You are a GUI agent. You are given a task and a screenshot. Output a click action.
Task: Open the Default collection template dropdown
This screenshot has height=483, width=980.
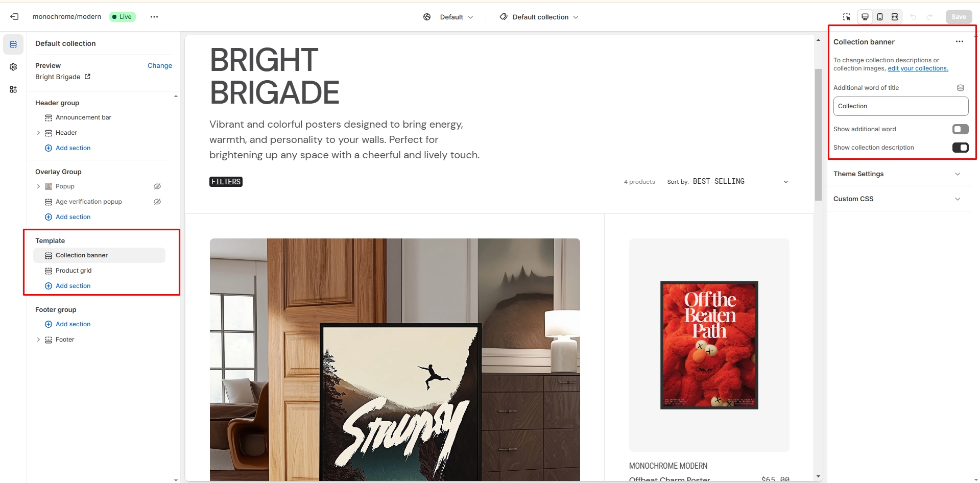click(539, 17)
